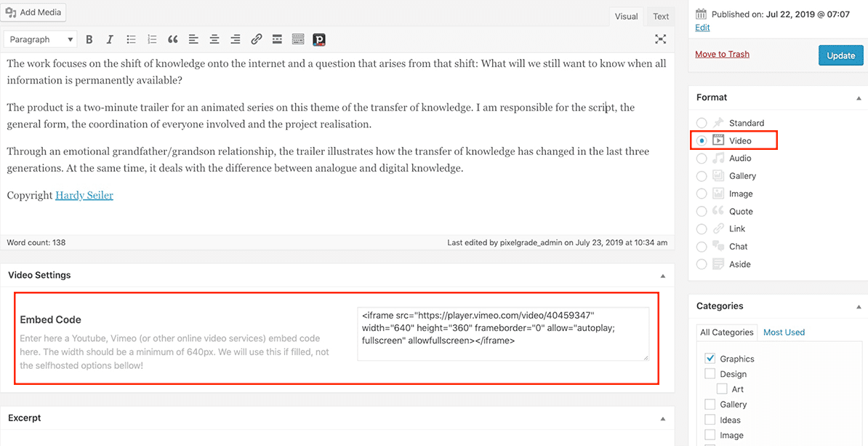Click the Gallery format icon
The image size is (868, 446).
pos(718,175)
